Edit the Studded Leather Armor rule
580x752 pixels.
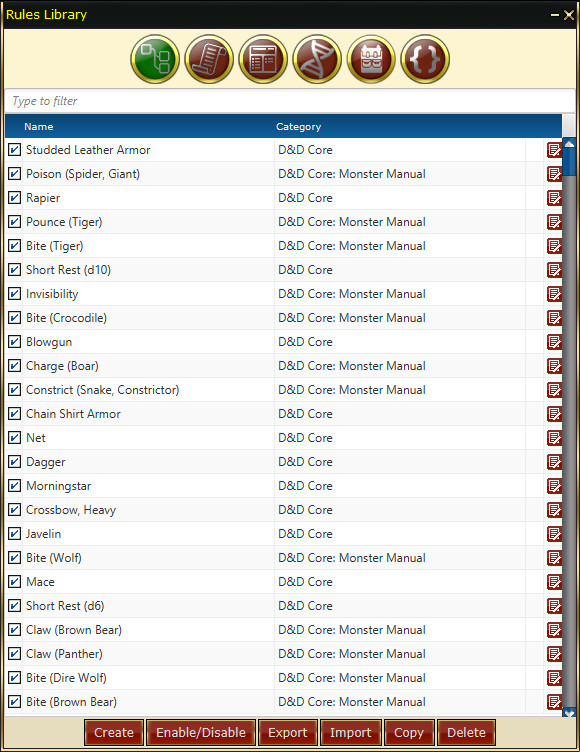click(x=554, y=150)
